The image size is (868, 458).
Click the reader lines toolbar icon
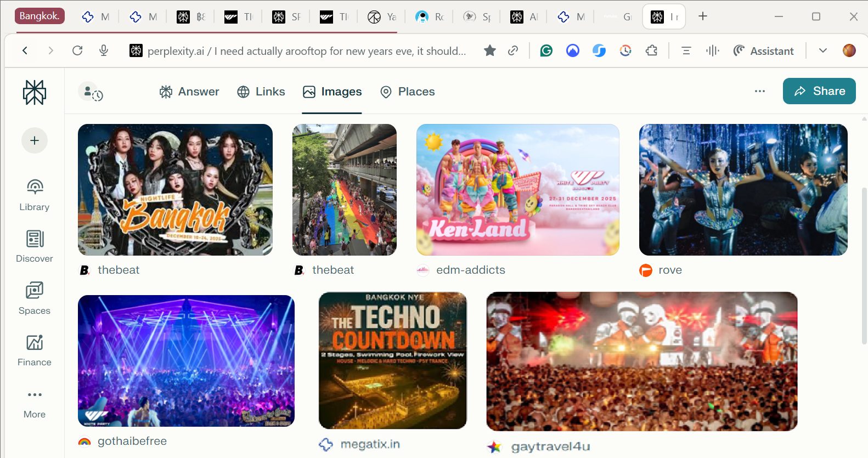click(x=686, y=50)
